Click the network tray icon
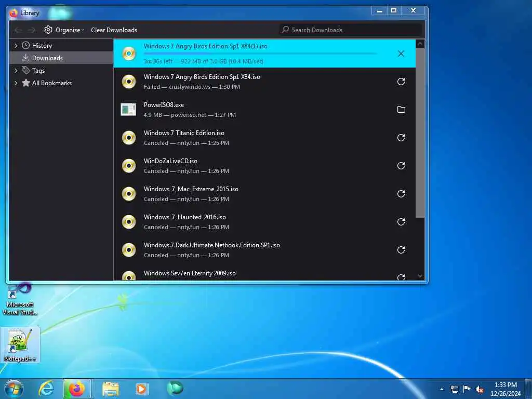This screenshot has width=532, height=399. pos(454,390)
